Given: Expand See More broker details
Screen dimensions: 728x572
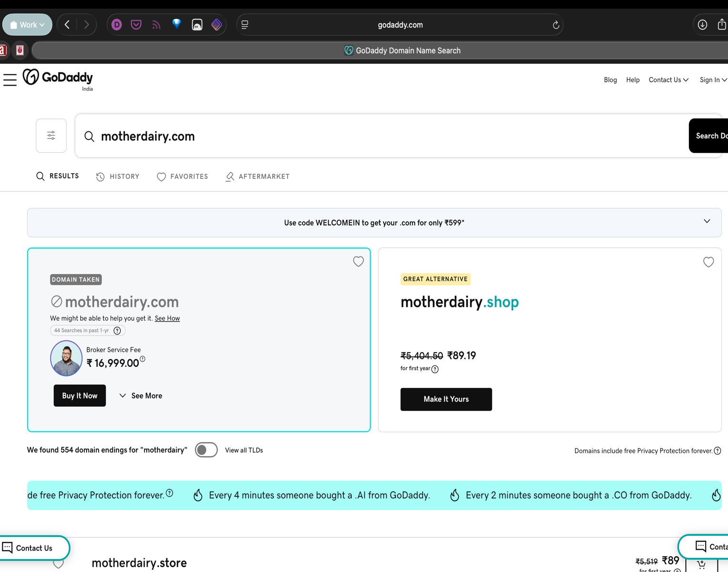Looking at the screenshot, I should pyautogui.click(x=140, y=395).
